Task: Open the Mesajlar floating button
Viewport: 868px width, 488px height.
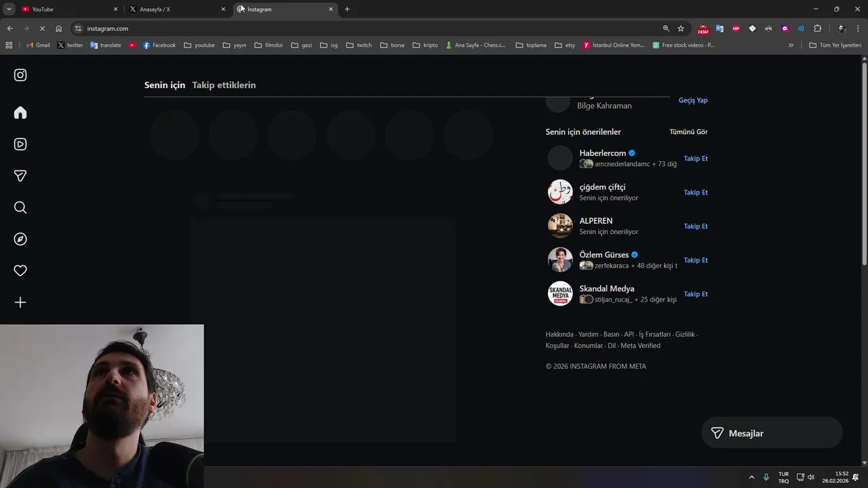Action: coord(772,433)
